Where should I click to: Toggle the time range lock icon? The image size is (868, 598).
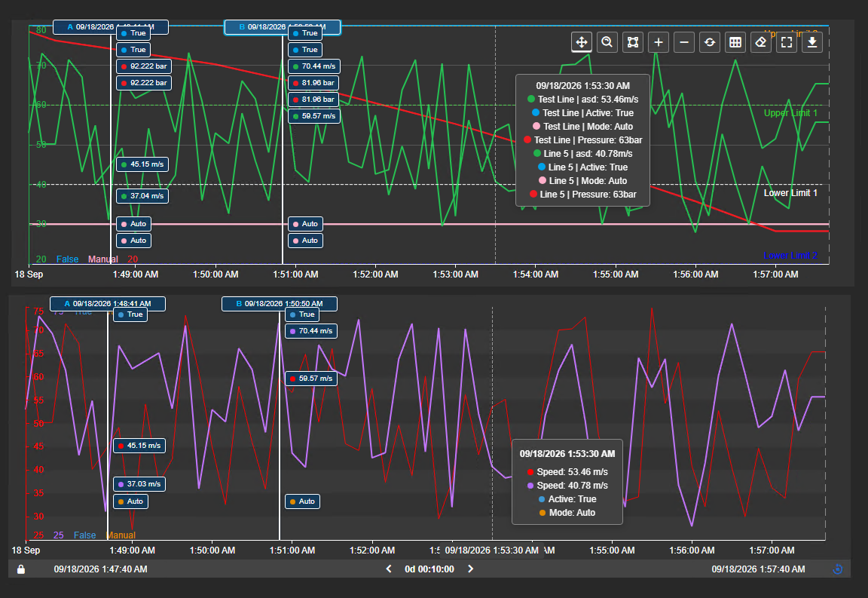(x=21, y=569)
